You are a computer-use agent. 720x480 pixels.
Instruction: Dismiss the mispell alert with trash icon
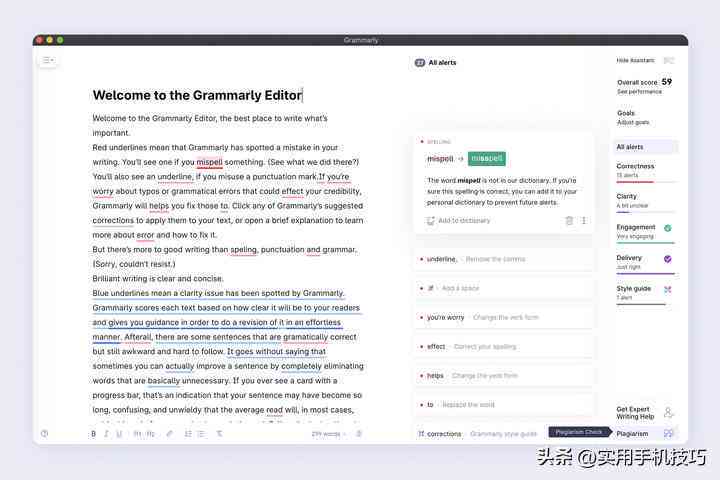point(569,221)
